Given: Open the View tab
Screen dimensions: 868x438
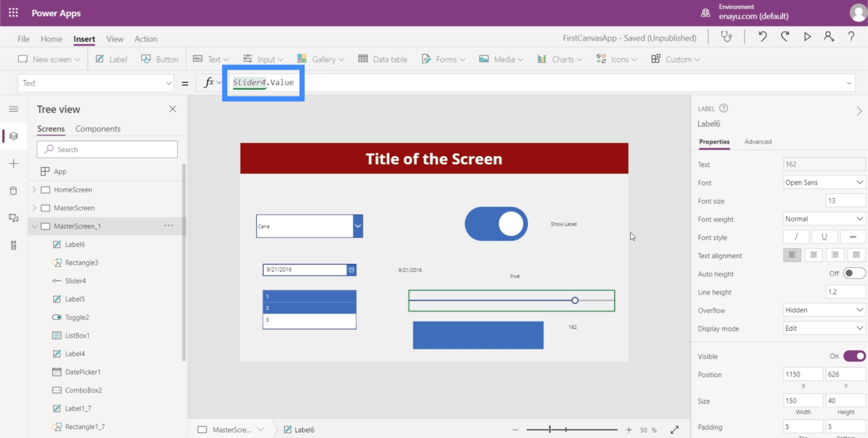Looking at the screenshot, I should [x=115, y=39].
